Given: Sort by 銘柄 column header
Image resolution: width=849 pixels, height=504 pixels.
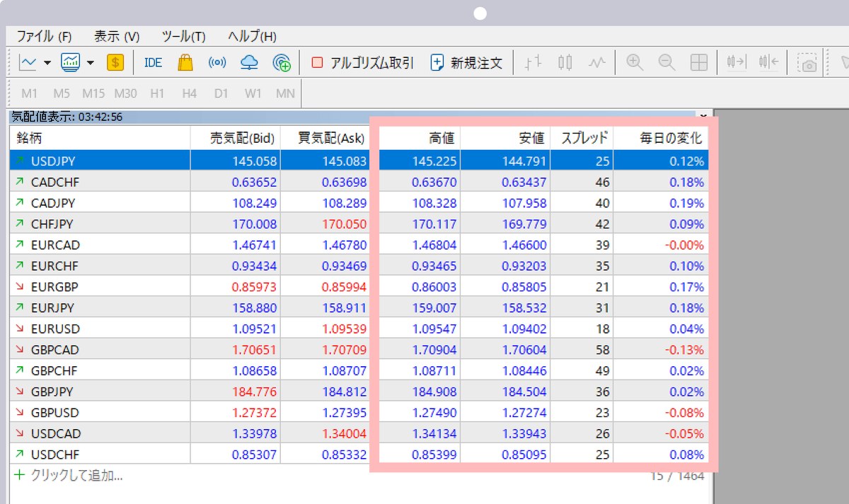Looking at the screenshot, I should 100,139.
